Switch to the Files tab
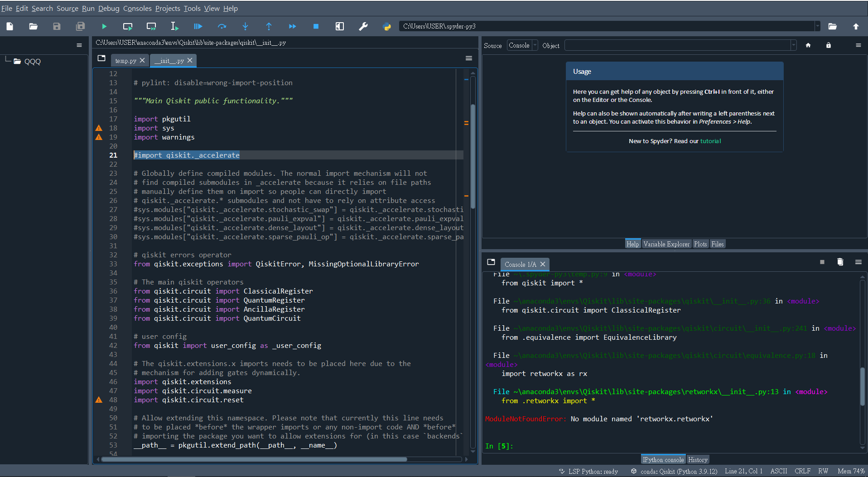Image resolution: width=868 pixels, height=477 pixels. pos(718,244)
